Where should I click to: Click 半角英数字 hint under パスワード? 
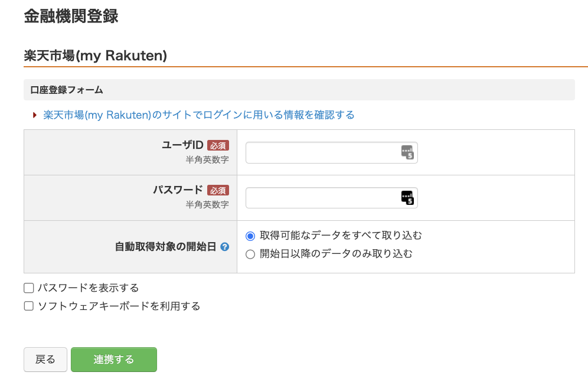[207, 205]
